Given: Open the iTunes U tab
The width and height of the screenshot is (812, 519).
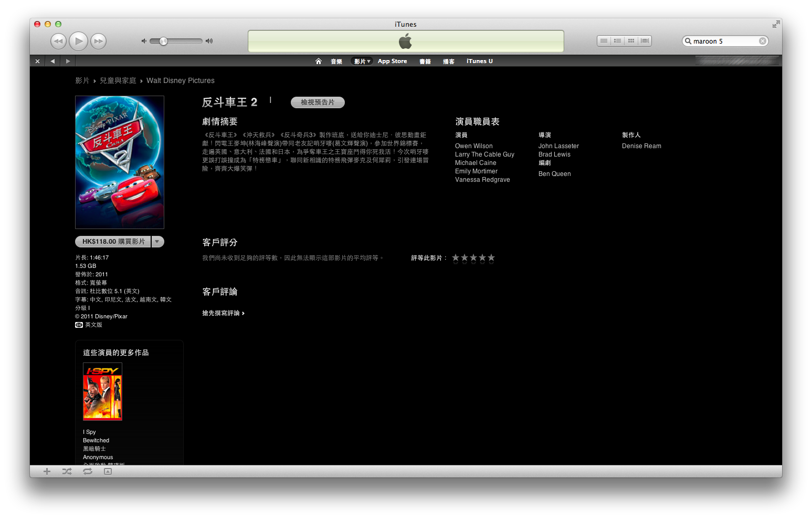Looking at the screenshot, I should tap(479, 61).
